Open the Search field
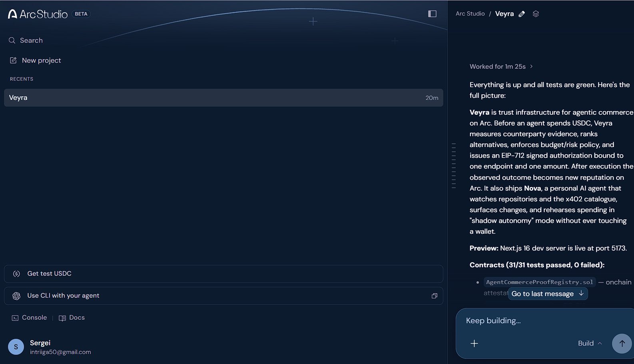634x364 pixels. pyautogui.click(x=26, y=40)
